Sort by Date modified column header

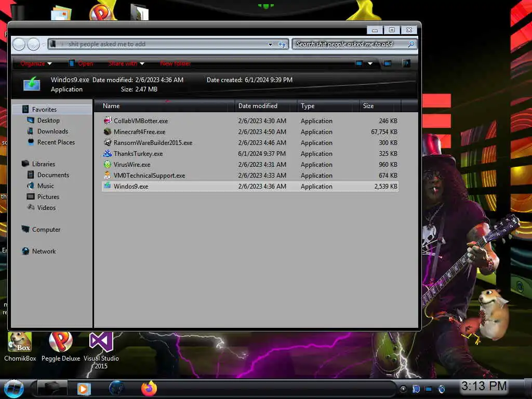tap(265, 106)
